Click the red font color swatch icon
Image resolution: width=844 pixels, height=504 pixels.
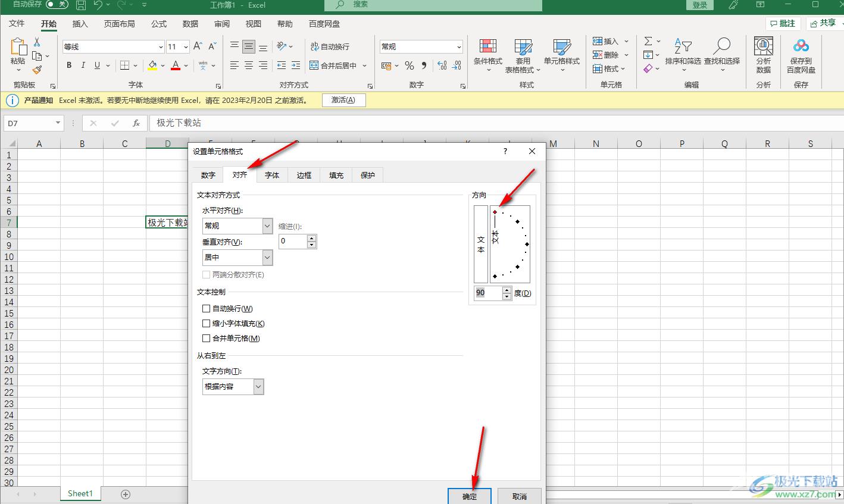176,65
